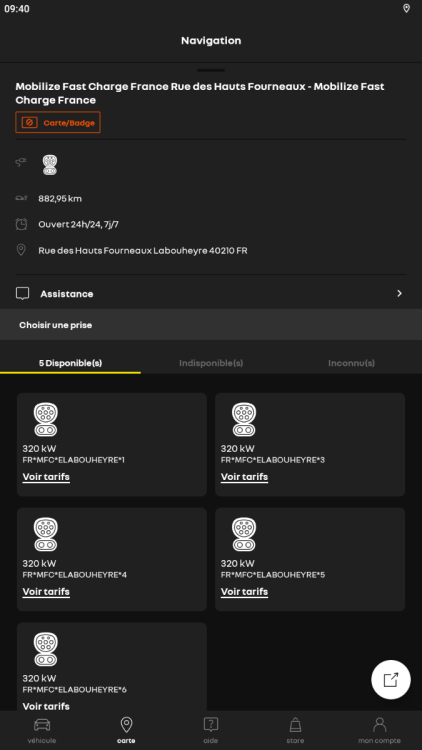Open the aide help icon
The image size is (422, 750).
coord(211,725)
